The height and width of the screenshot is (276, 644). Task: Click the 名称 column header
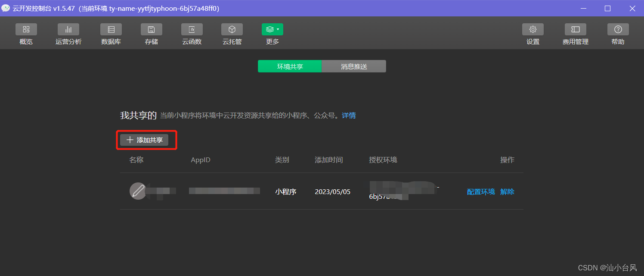tap(136, 160)
